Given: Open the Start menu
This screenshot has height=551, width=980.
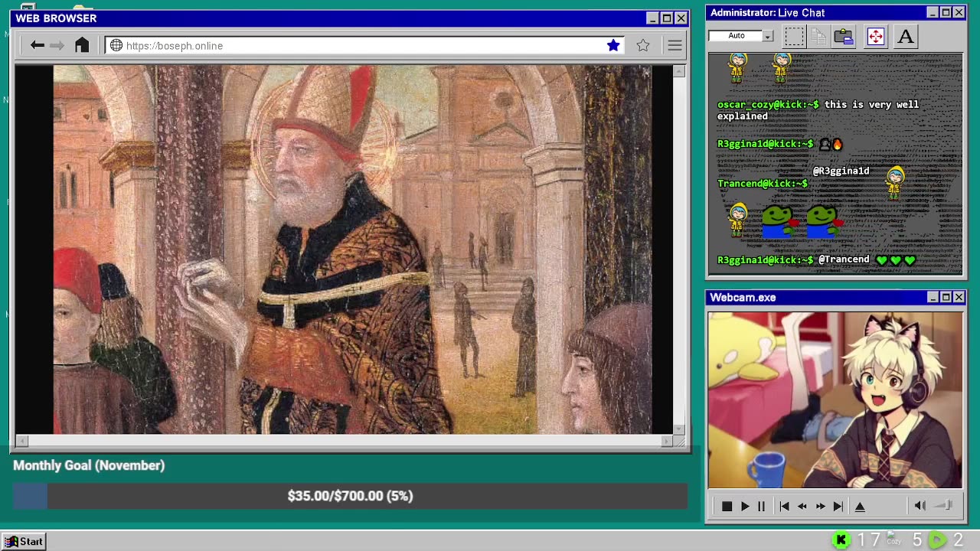Looking at the screenshot, I should [23, 542].
